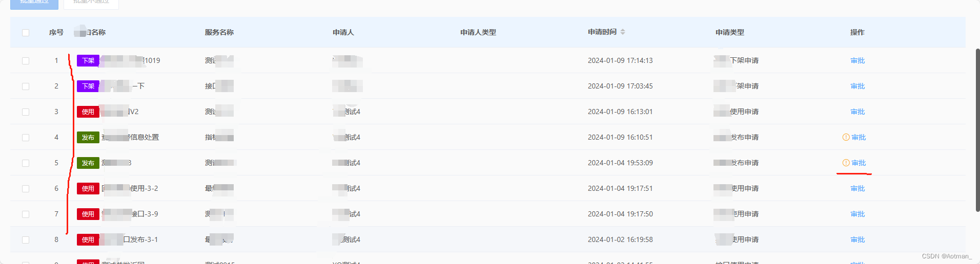Open 审批 for row 7 (19:17:50)
The image size is (980, 264).
tap(857, 214)
